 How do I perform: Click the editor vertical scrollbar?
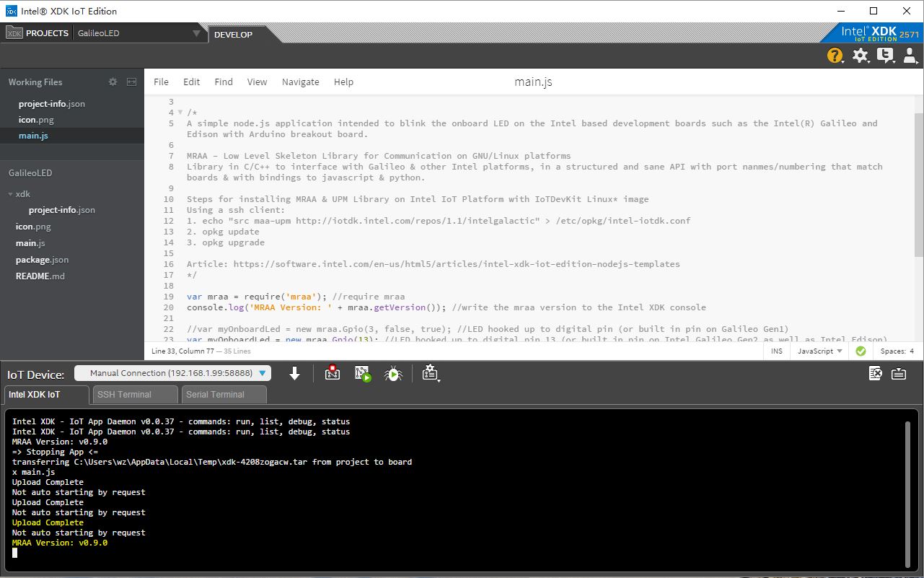tap(919, 185)
